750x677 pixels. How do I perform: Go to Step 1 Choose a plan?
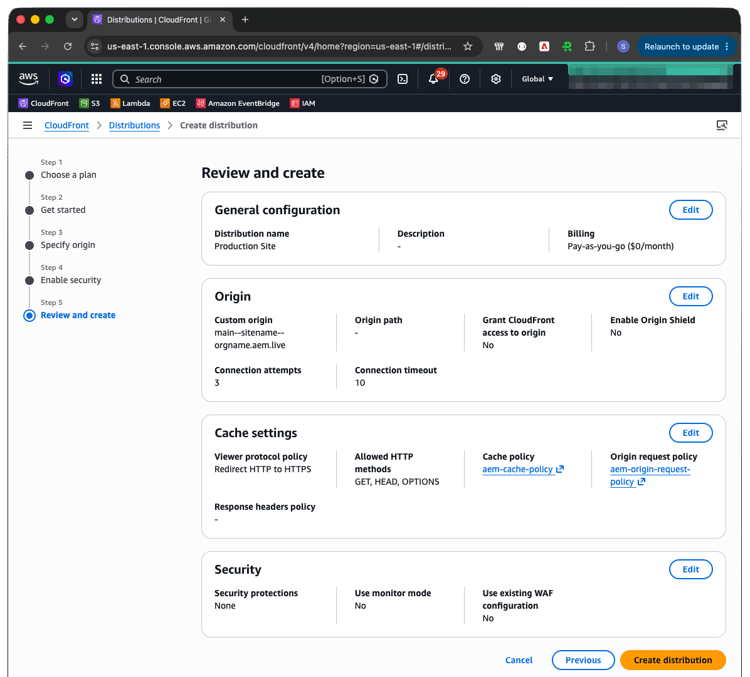point(68,175)
